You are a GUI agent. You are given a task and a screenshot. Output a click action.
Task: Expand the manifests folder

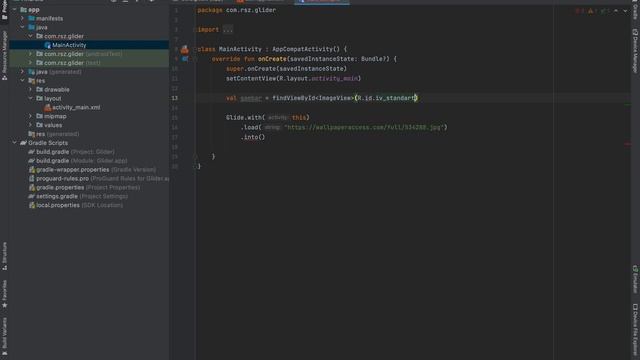pyautogui.click(x=22, y=18)
